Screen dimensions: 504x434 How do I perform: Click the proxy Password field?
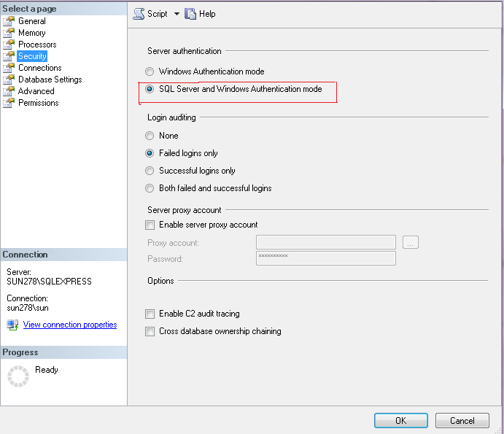326,258
